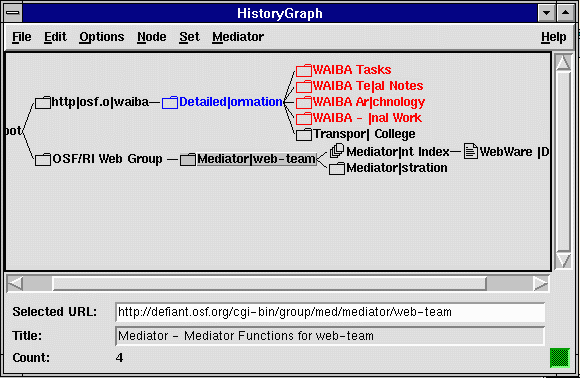The height and width of the screenshot is (378, 580).
Task: Select the WAIBA - |nal Work node label
Action: 367,118
